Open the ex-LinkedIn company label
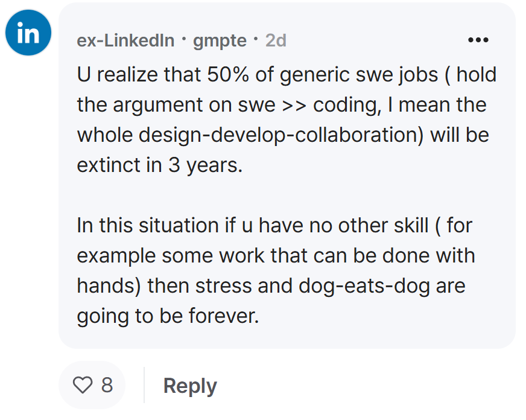526x420 pixels. point(125,40)
